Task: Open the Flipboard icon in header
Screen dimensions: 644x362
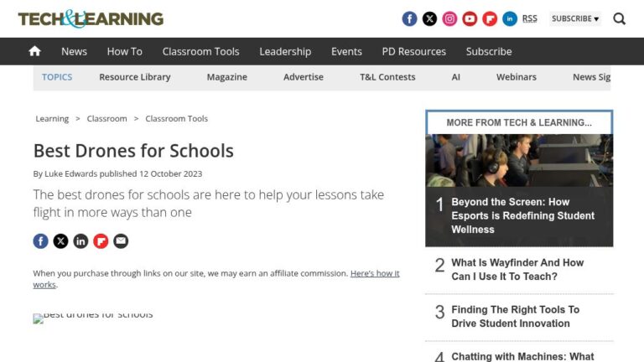Action: 490,19
